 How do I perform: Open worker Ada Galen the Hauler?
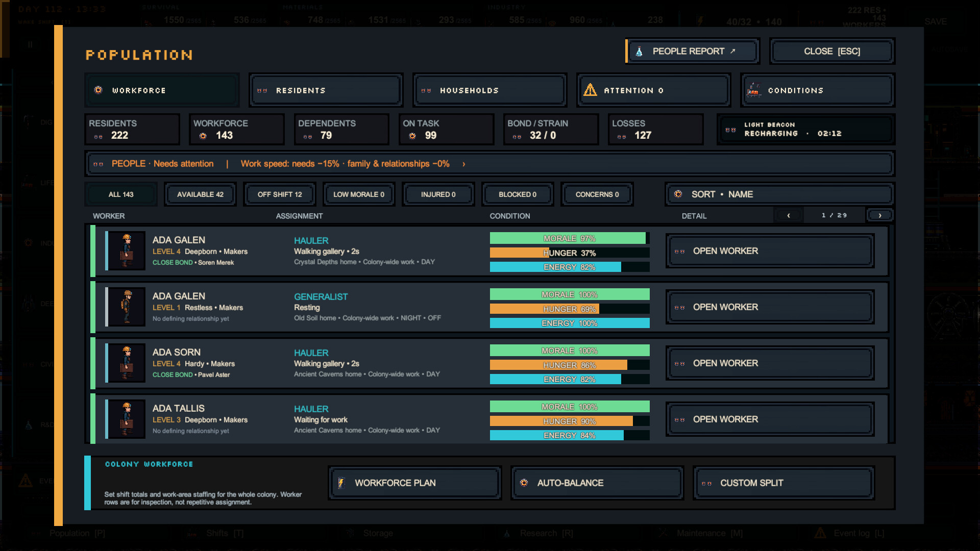tap(770, 251)
